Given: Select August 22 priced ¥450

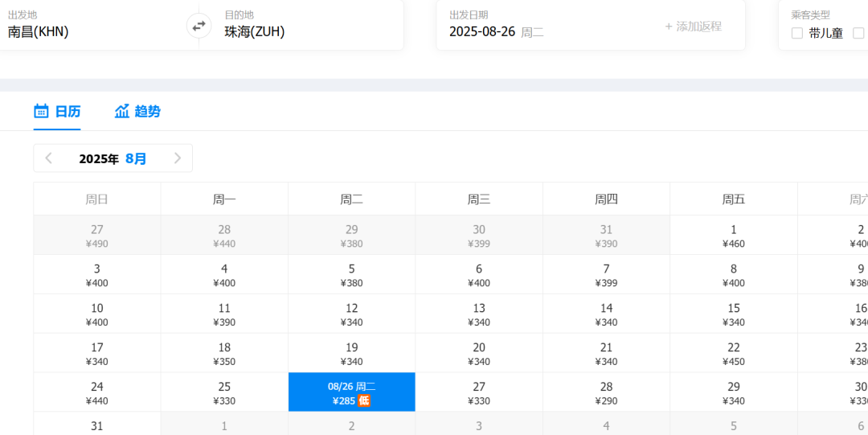Looking at the screenshot, I should (734, 354).
